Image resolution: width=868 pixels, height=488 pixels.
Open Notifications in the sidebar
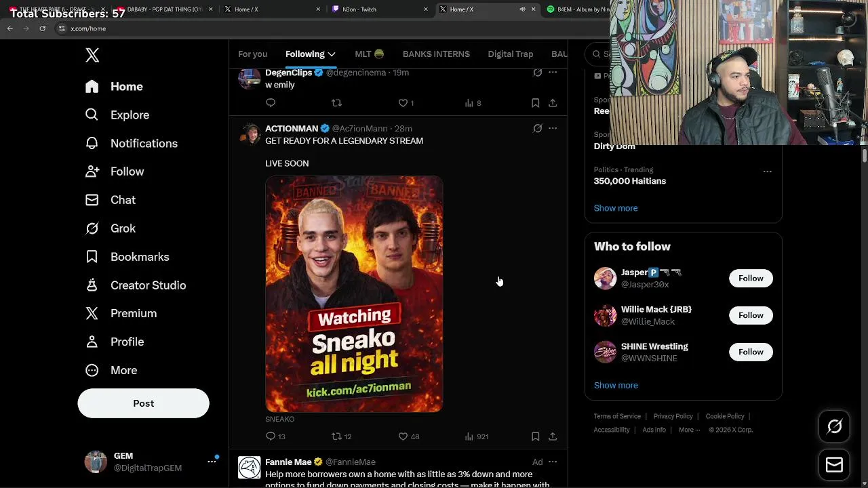(x=131, y=144)
